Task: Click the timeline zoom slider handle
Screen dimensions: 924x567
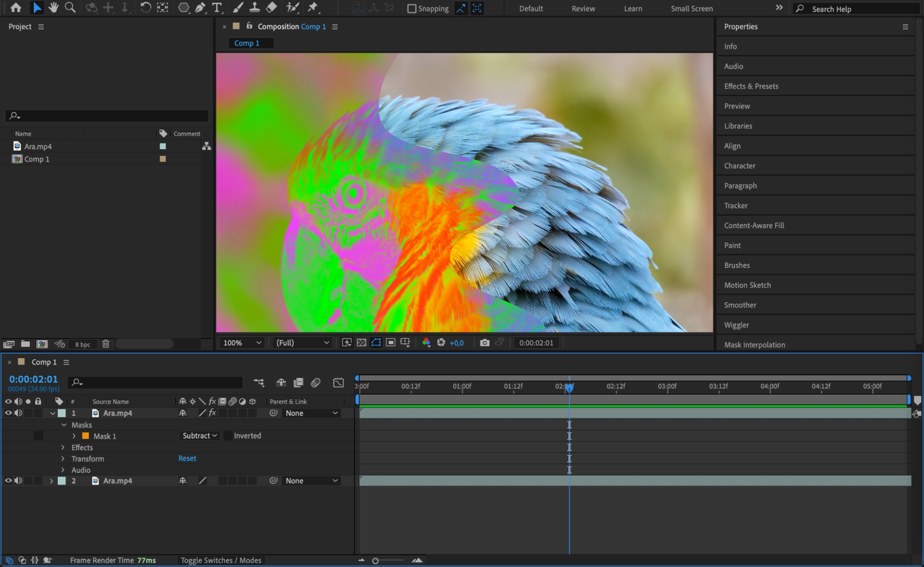Action: (375, 561)
